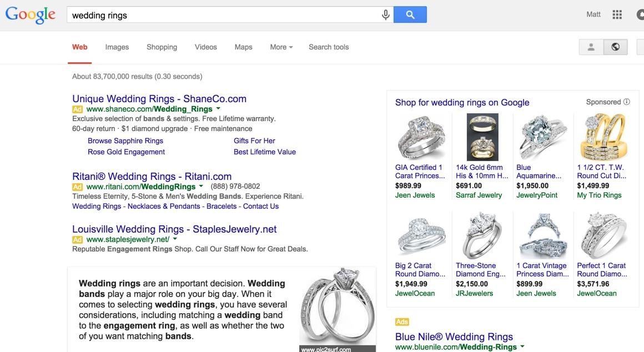Click Contact Us link under Ritani
Screen dimensions: 644x352
[x=261, y=206]
